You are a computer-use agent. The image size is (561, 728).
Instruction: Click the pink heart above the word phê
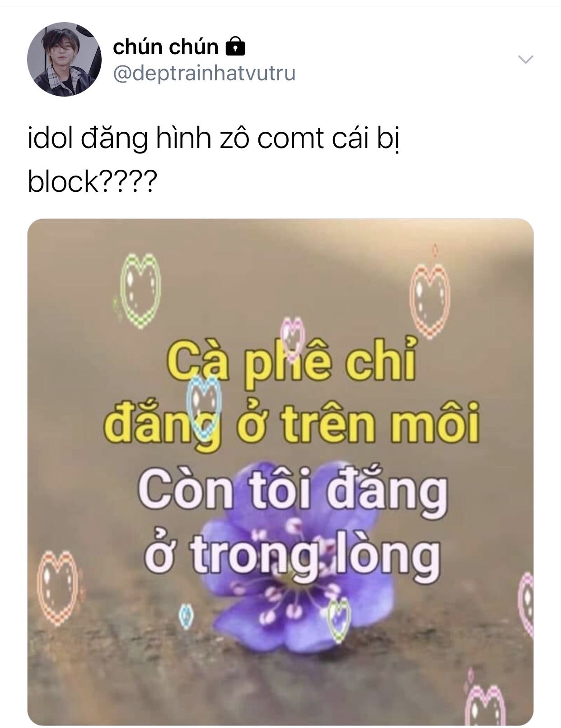coord(293,334)
